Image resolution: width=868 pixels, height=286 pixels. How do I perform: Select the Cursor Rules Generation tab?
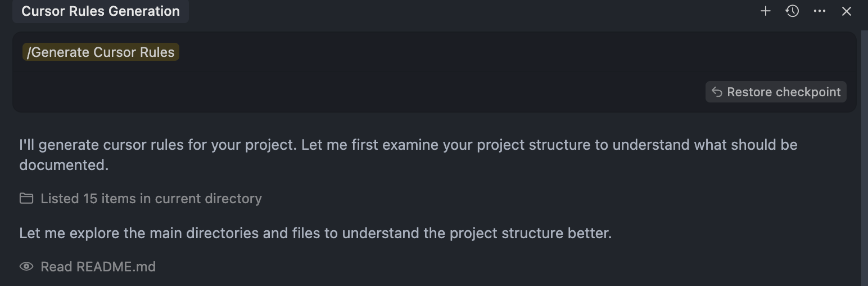click(101, 11)
